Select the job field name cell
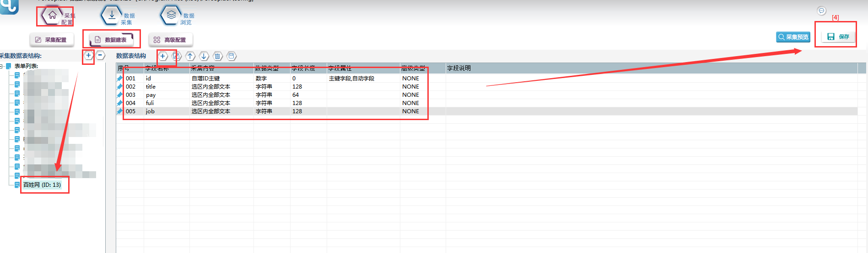This screenshot has width=868, height=253. click(x=167, y=111)
